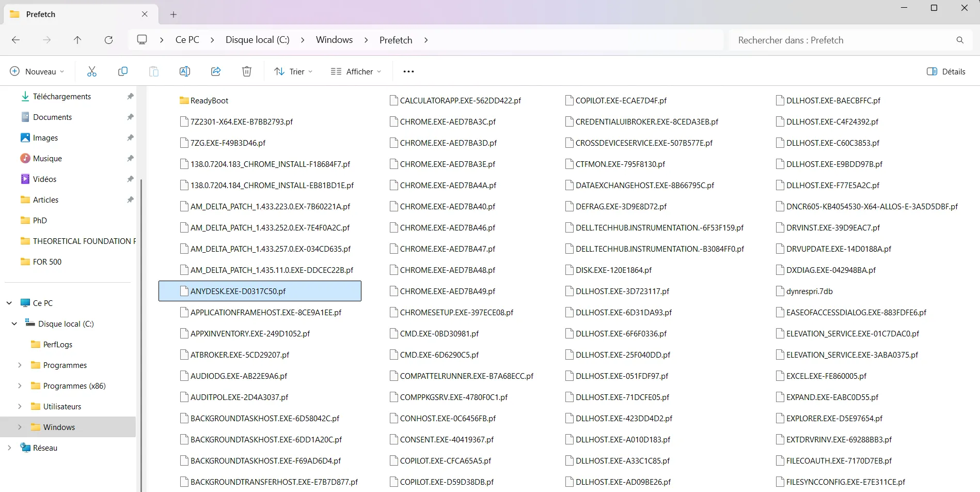Image resolution: width=980 pixels, height=492 pixels.
Task: Open the Nouveau button menu
Action: 37,71
